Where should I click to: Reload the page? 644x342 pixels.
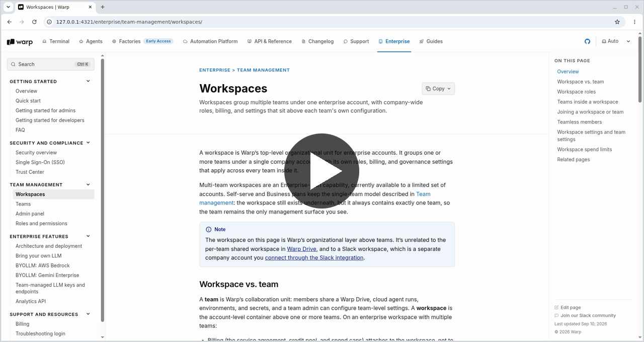(34, 22)
